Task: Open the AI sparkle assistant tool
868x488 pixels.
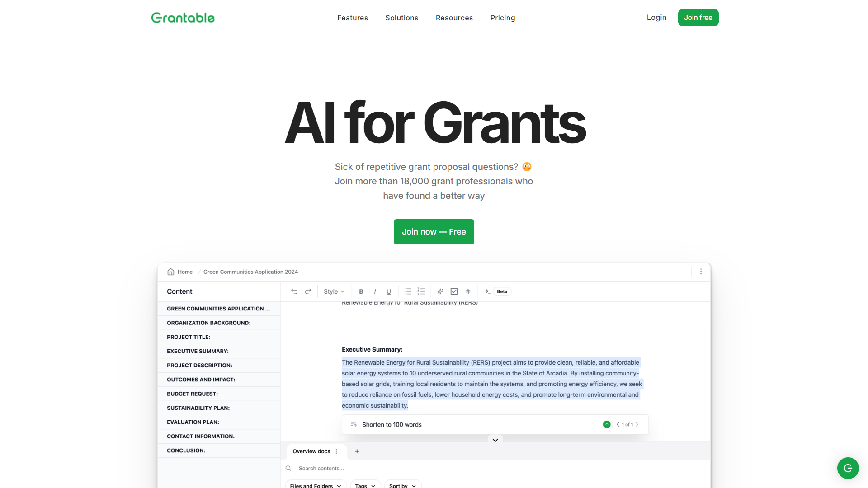Action: (440, 291)
